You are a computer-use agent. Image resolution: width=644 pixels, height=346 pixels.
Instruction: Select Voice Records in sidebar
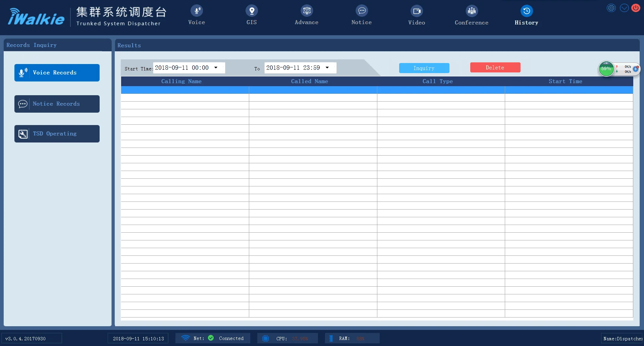(x=57, y=73)
